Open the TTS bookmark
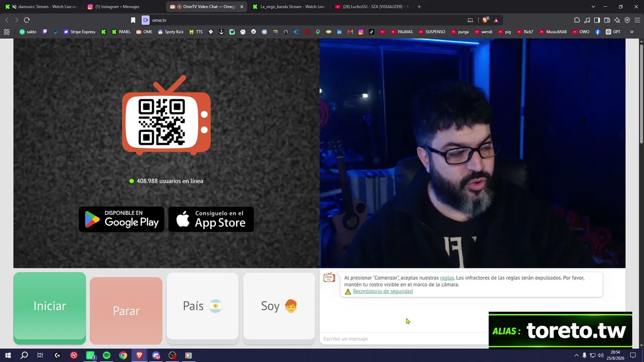644x362 pixels. pos(196,32)
